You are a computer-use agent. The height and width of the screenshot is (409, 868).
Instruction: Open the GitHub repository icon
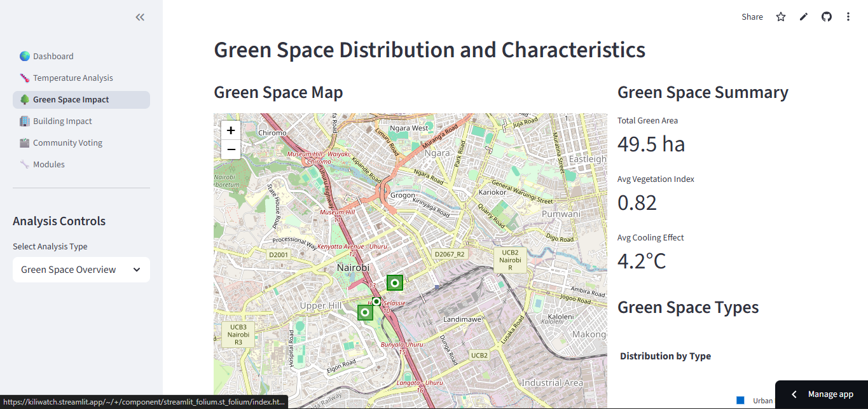click(827, 17)
